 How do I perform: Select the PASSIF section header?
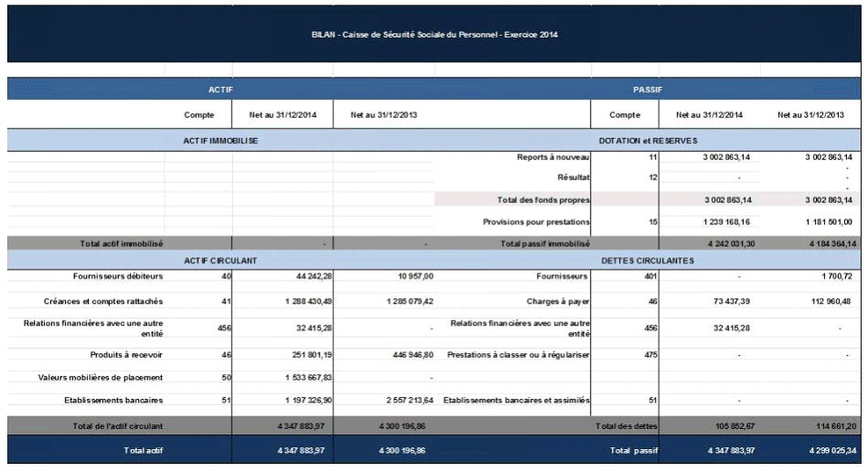coord(648,90)
